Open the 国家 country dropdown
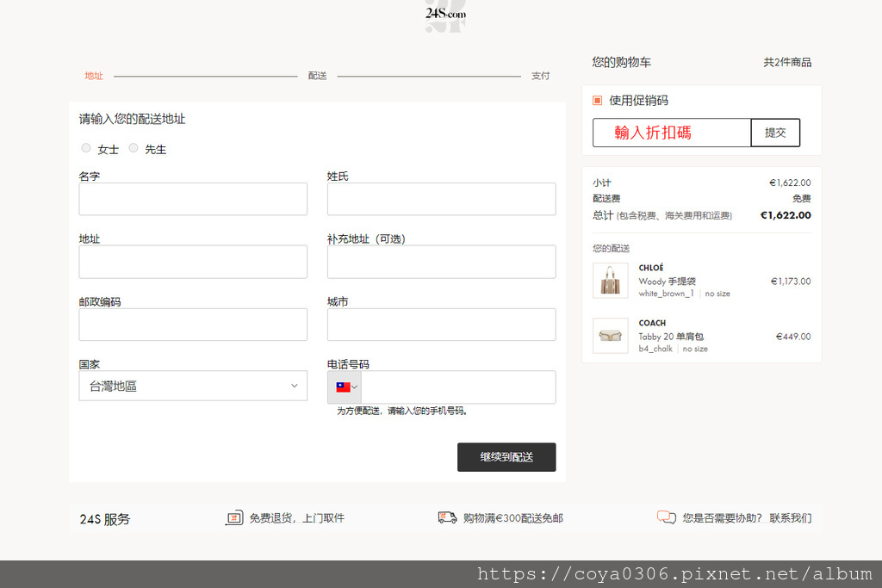 click(x=193, y=386)
